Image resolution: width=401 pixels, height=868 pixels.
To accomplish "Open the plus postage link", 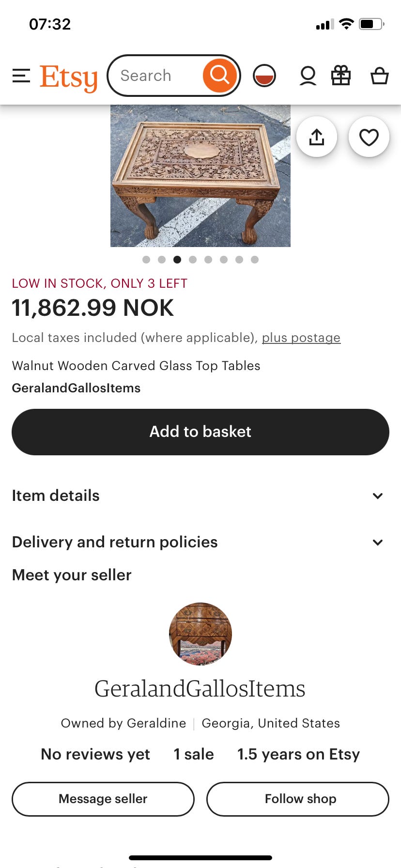I will coord(301,338).
